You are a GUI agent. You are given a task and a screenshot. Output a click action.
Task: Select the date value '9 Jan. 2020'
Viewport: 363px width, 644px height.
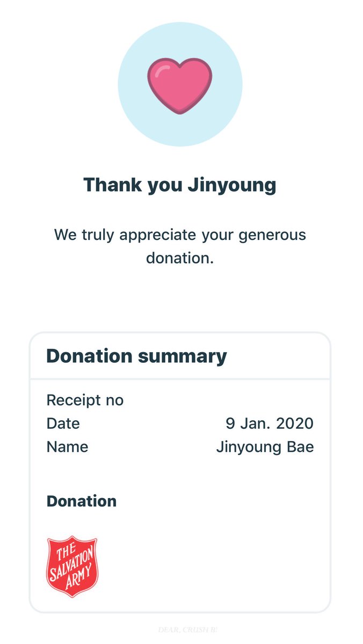pyautogui.click(x=270, y=423)
